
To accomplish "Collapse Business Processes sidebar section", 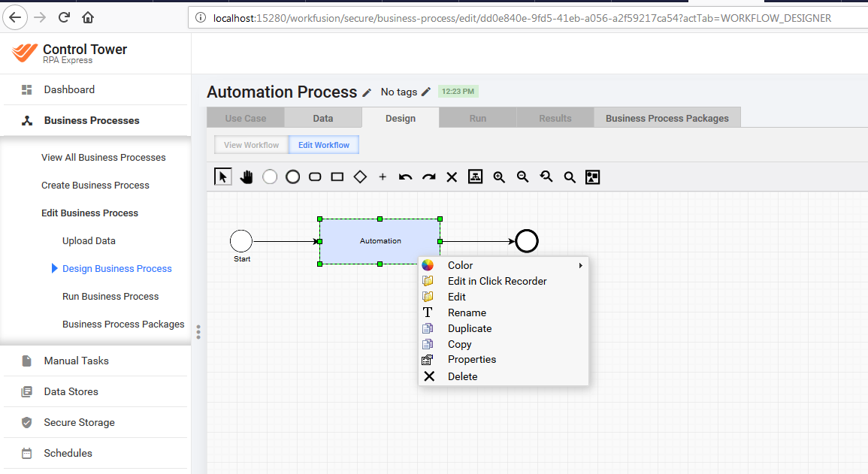I will click(95, 121).
